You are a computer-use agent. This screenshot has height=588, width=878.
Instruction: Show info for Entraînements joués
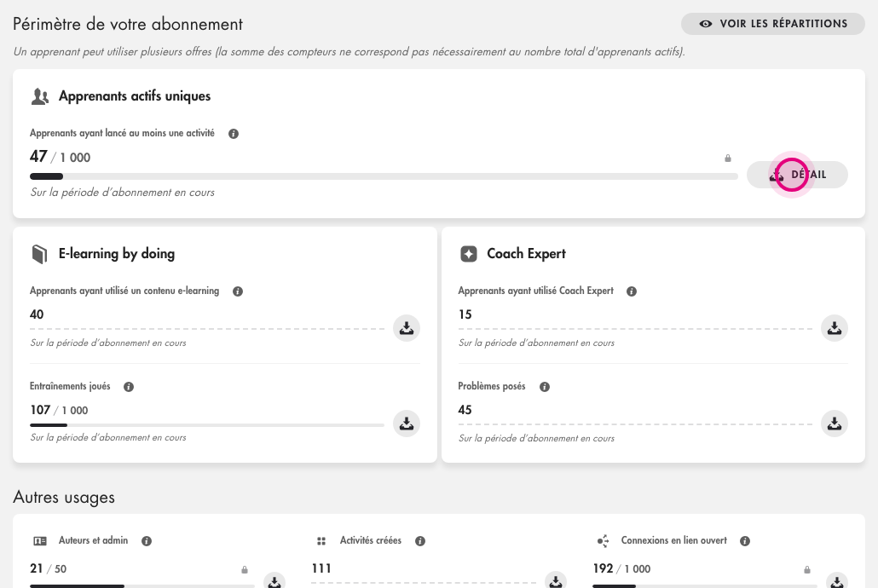[x=129, y=387]
